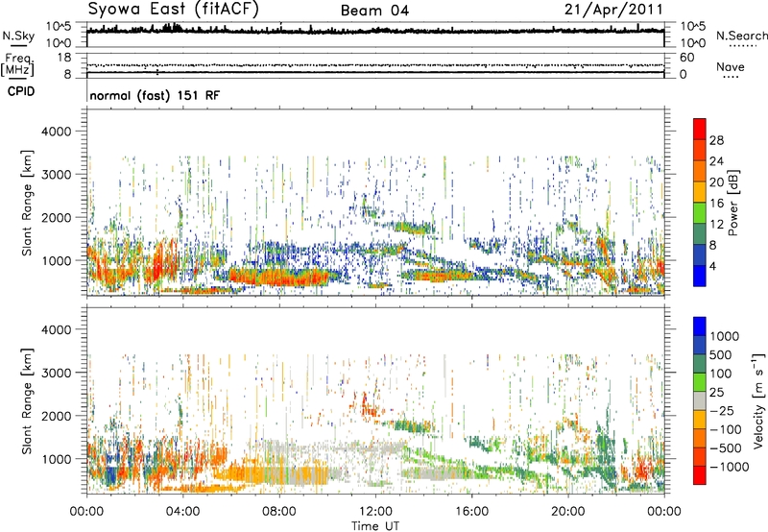Screen dimensions: 768x532
Task: Click the "normal (fast) 151 RF" text
Action: (155, 95)
